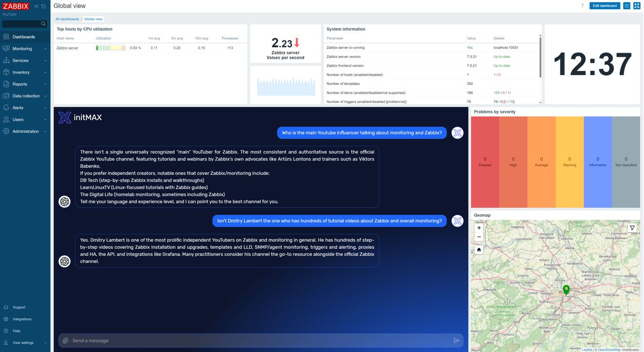
Task: Click the orange Average severity tile
Action: (541, 162)
